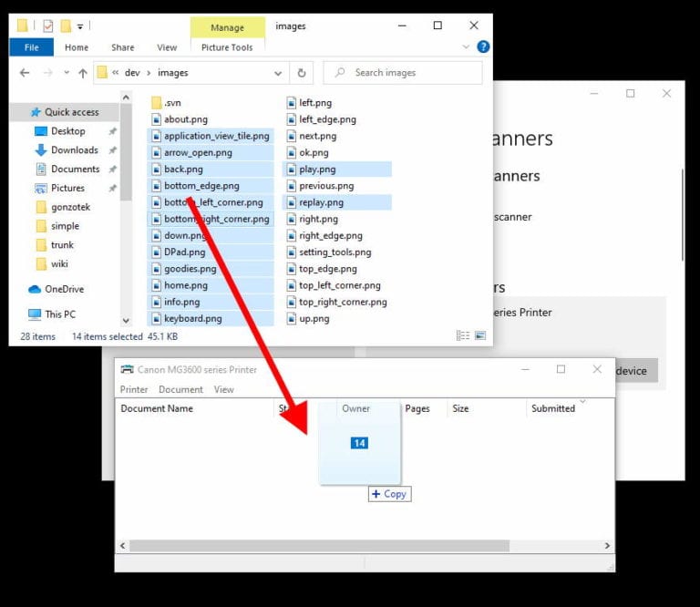The width and height of the screenshot is (700, 607).
Task: Switch to details view icon in status bar
Action: point(463,335)
